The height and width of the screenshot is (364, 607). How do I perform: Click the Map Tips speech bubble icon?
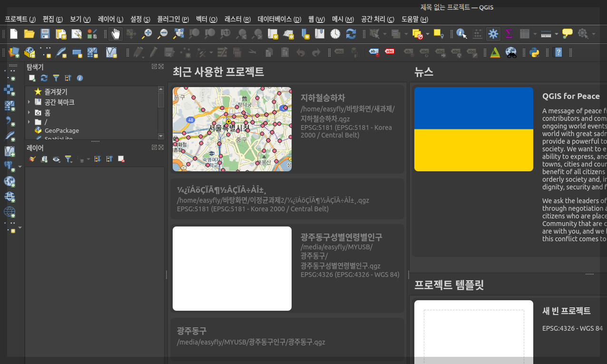[x=567, y=34]
